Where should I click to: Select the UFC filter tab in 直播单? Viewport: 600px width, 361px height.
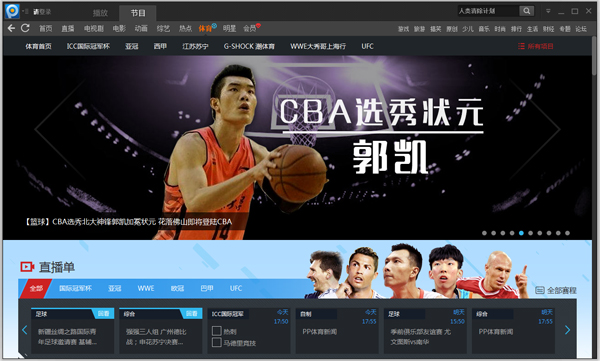236,288
